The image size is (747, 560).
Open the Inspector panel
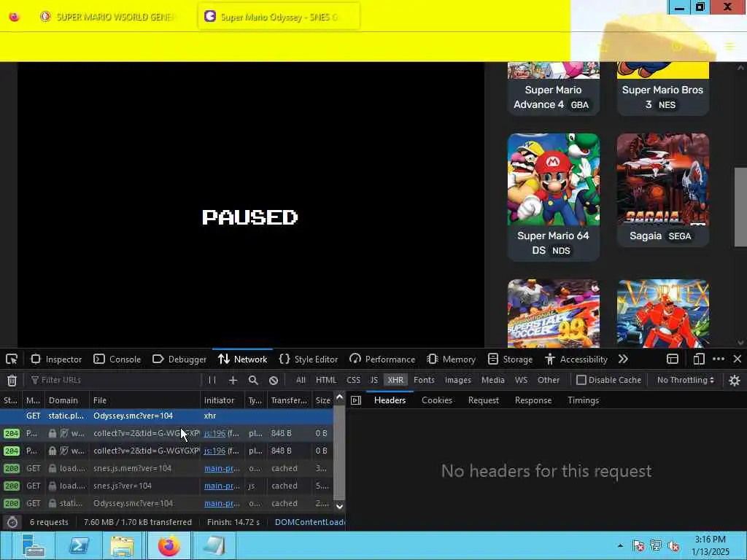[x=56, y=359]
